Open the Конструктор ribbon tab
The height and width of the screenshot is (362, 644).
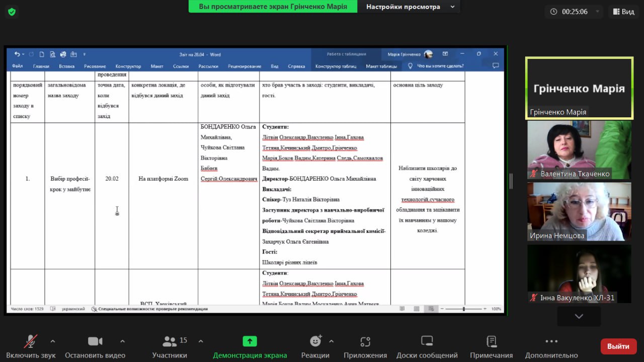[x=128, y=66]
